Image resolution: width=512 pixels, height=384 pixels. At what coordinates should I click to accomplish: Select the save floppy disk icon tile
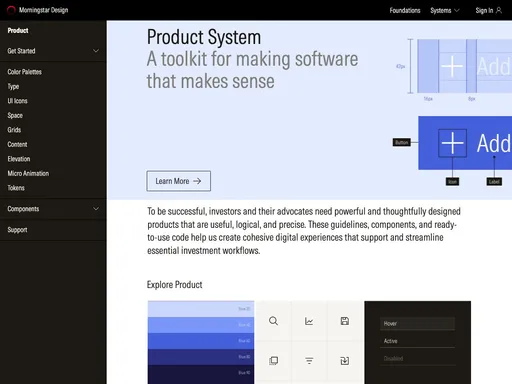click(345, 321)
